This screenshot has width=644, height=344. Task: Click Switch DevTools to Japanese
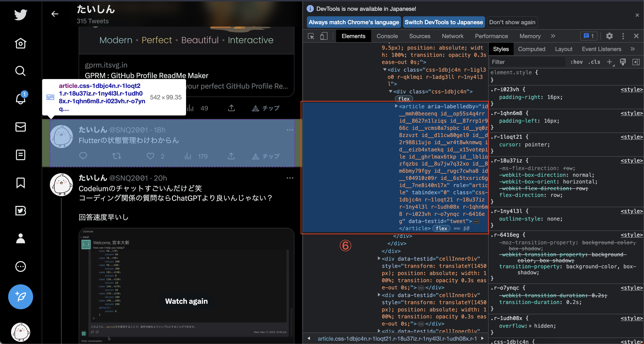click(x=443, y=22)
